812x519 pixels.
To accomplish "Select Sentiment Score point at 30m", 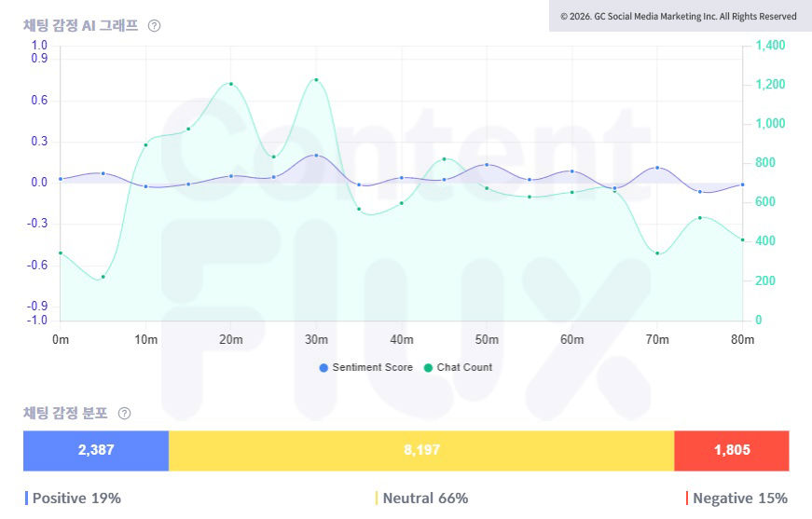I will (x=316, y=156).
